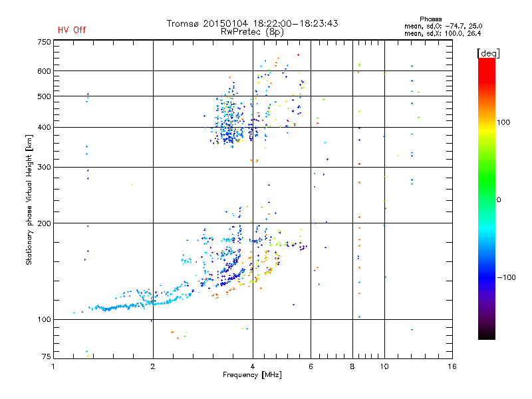
Task: Click the y-axis tick label '750'
Action: [44, 42]
